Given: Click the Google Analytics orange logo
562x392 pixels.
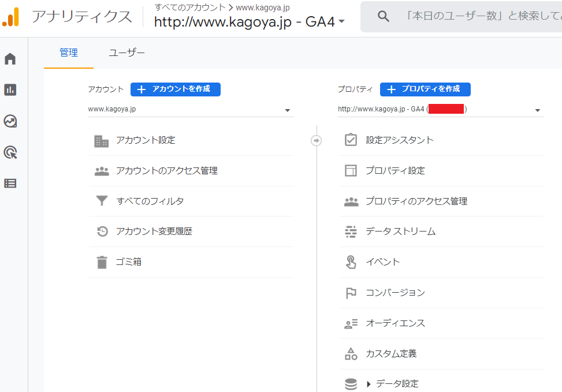Looking at the screenshot, I should (11, 17).
